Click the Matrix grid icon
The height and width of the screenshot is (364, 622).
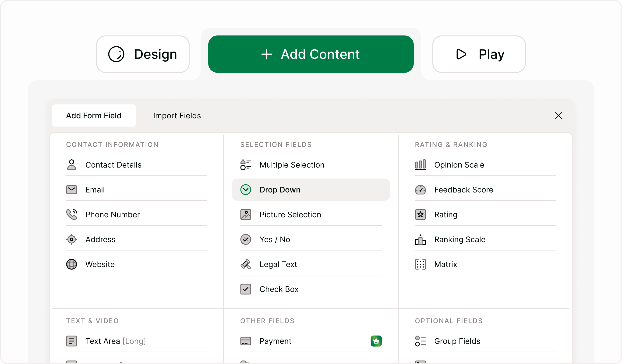(421, 264)
